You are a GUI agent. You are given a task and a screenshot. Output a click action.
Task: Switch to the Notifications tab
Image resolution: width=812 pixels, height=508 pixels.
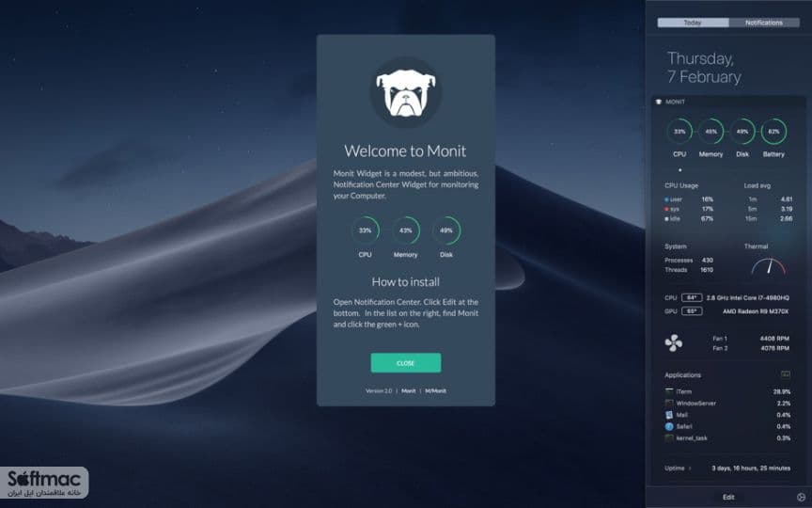[x=764, y=23]
